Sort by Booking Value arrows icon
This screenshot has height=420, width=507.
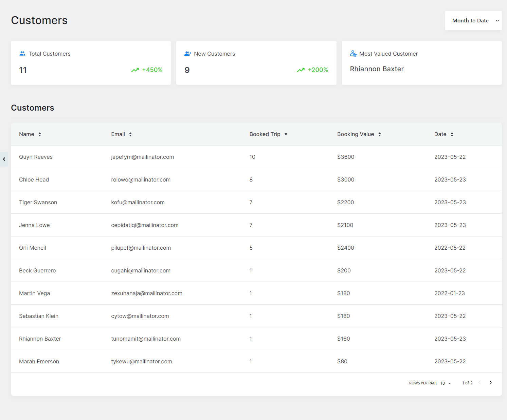click(x=380, y=134)
